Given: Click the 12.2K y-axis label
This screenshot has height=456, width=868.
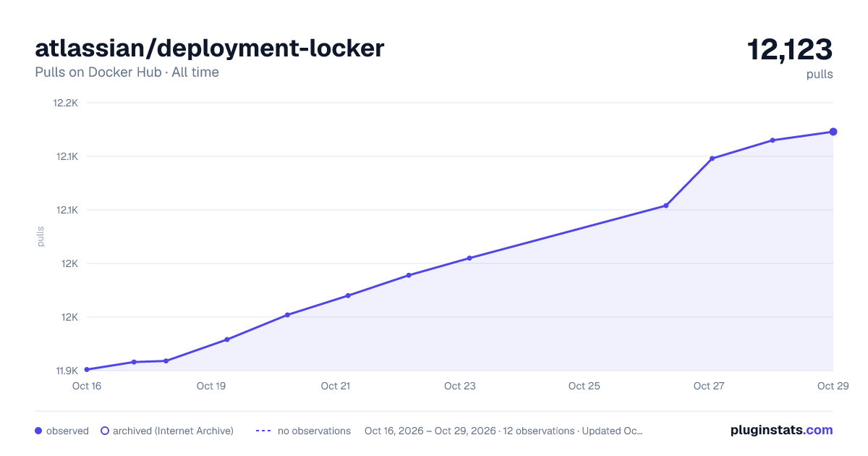Looking at the screenshot, I should (65, 103).
